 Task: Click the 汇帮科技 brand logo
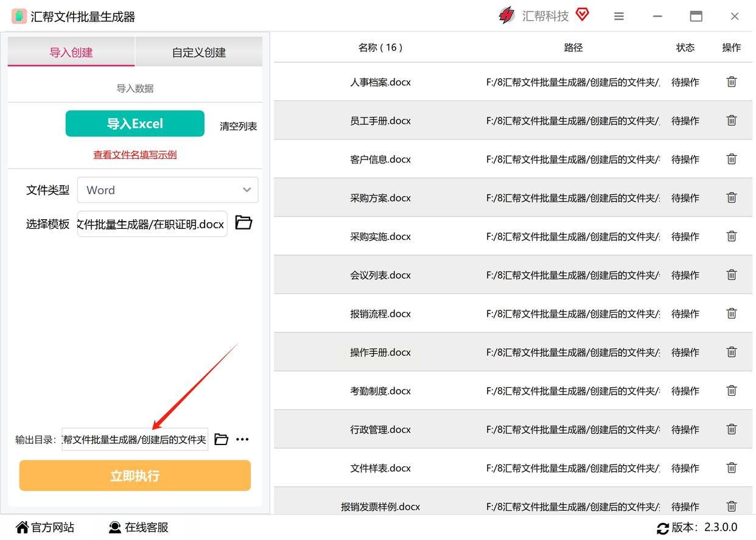tap(506, 16)
